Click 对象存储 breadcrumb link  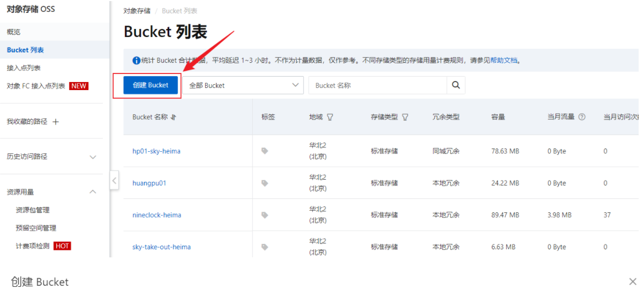click(137, 11)
